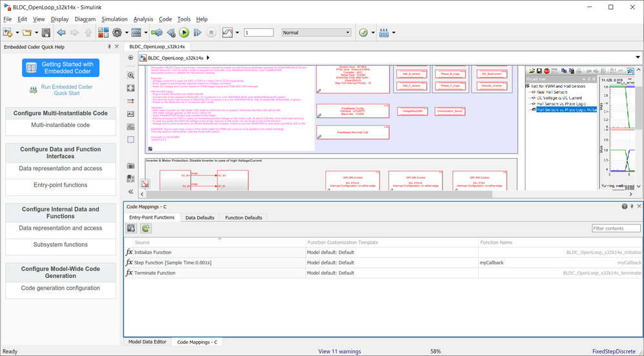Screen dimensions: 644x356
Task: Click Fit to View icon in palette
Action: [131, 88]
